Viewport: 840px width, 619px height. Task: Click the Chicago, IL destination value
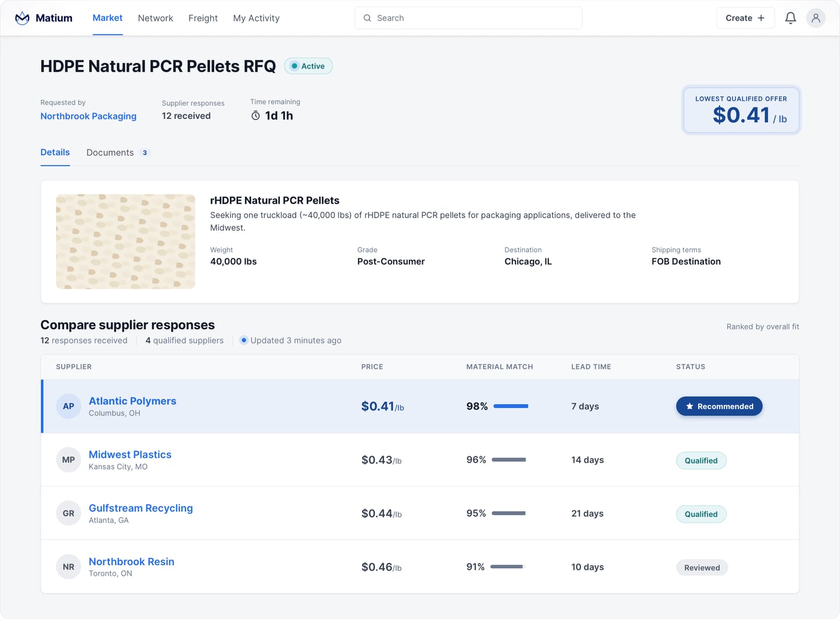click(x=528, y=261)
